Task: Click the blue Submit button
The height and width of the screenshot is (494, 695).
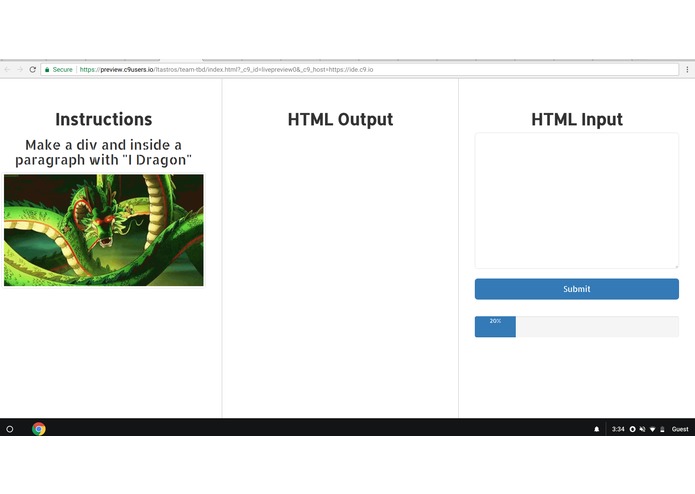Action: tap(577, 289)
